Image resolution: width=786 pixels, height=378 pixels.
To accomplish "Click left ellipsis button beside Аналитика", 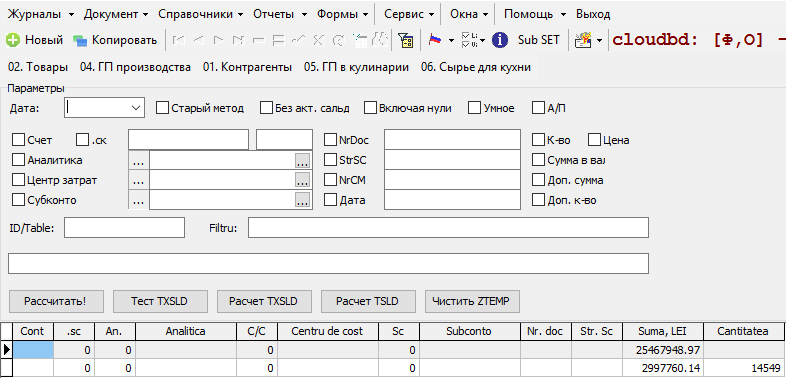I will 139,160.
